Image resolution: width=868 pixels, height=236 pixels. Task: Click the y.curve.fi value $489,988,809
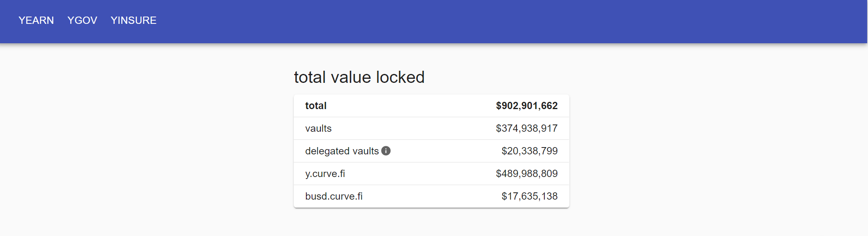tap(527, 174)
